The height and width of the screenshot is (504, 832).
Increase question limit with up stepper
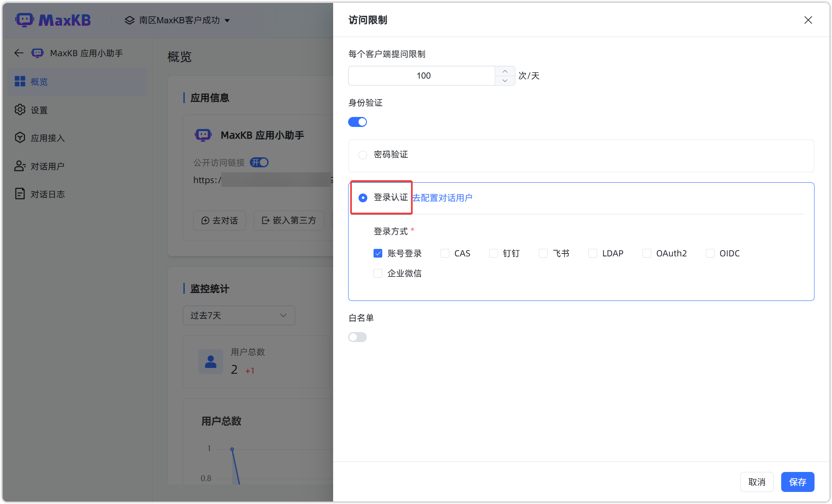coord(505,71)
